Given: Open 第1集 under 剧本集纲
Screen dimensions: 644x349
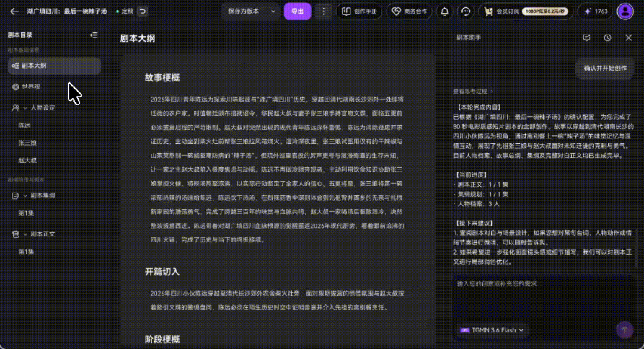Looking at the screenshot, I should 26,214.
